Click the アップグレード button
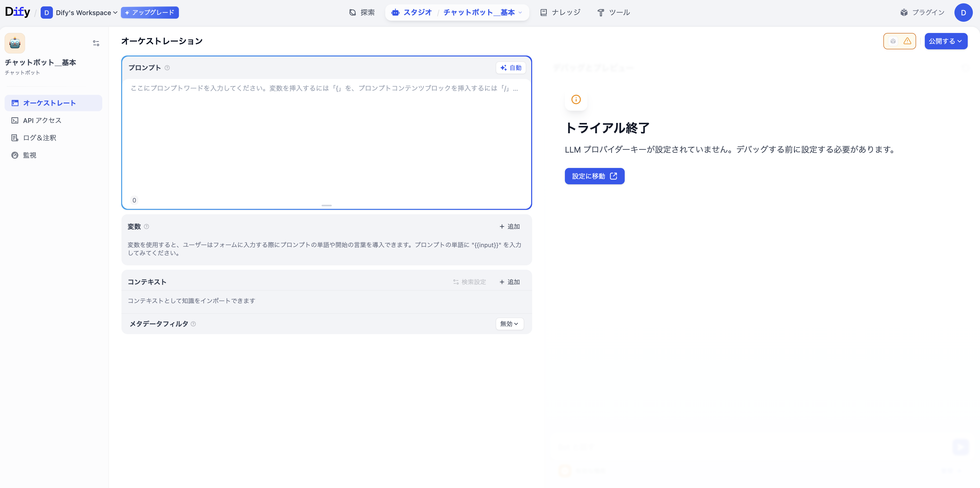The width and height of the screenshot is (980, 488). (x=150, y=13)
